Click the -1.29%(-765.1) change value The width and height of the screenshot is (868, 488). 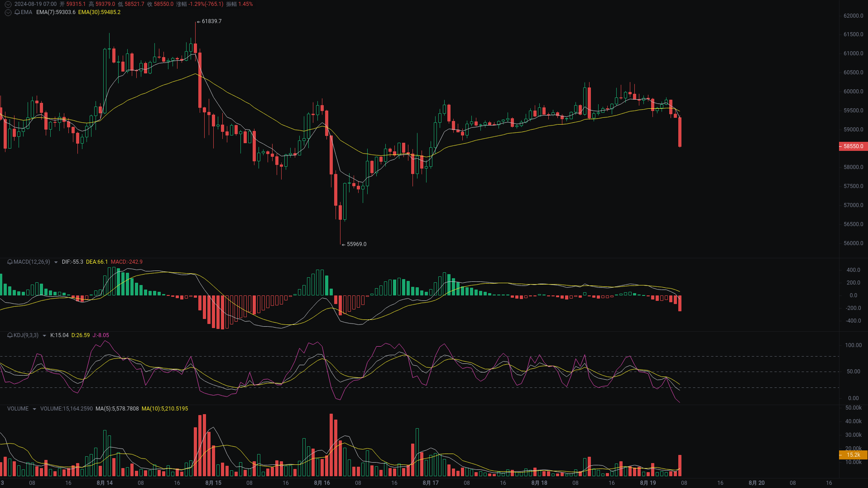(206, 4)
